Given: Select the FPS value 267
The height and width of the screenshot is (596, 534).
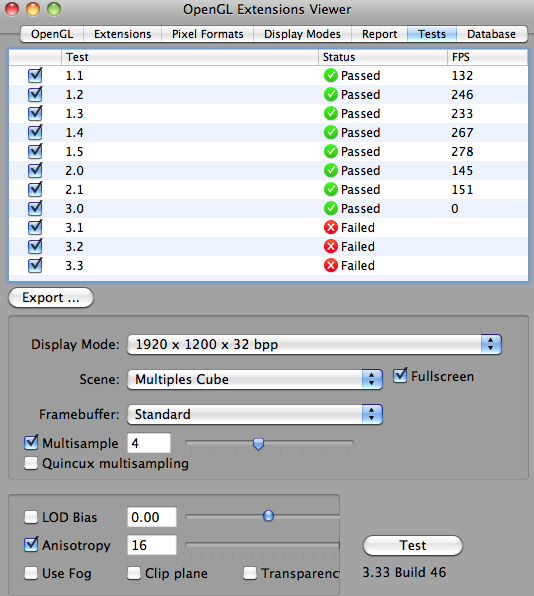Looking at the screenshot, I should click(462, 133).
